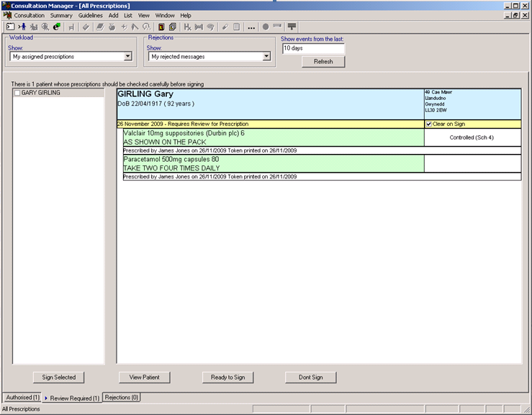The image size is (532, 415).
Task: Click the three-dots ellipsis toolbar icon
Action: [251, 27]
